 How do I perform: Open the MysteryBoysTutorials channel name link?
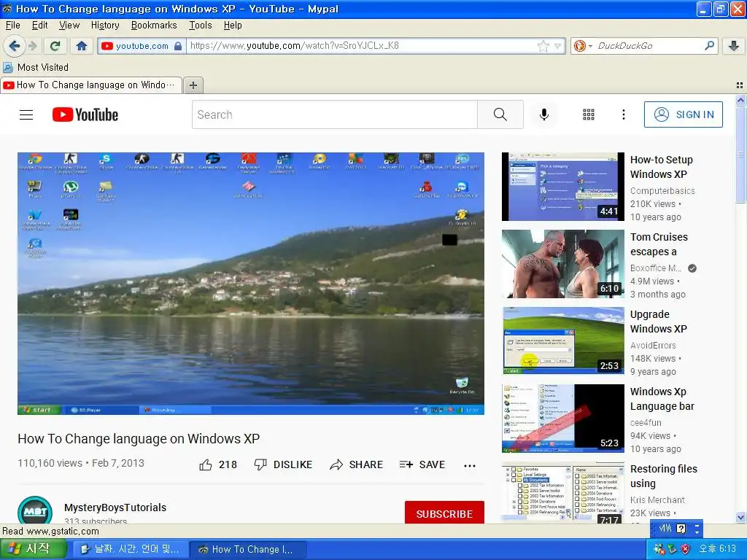coord(115,507)
